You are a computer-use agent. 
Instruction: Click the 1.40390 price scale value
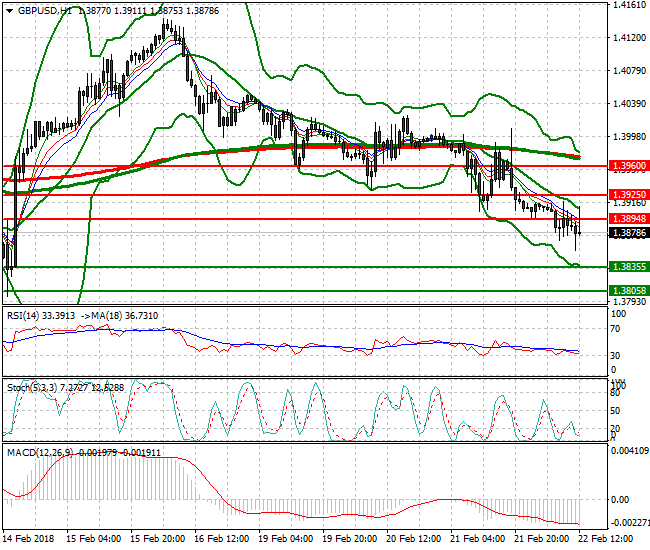(x=629, y=104)
